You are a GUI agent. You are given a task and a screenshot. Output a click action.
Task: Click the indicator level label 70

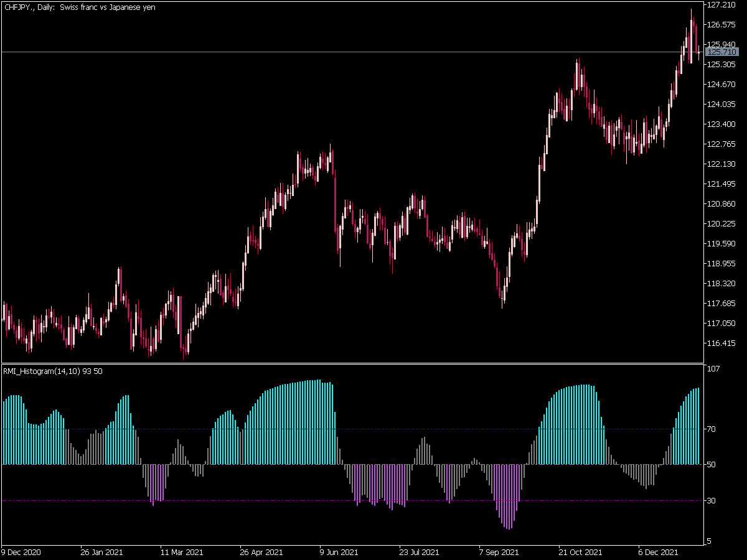712,429
